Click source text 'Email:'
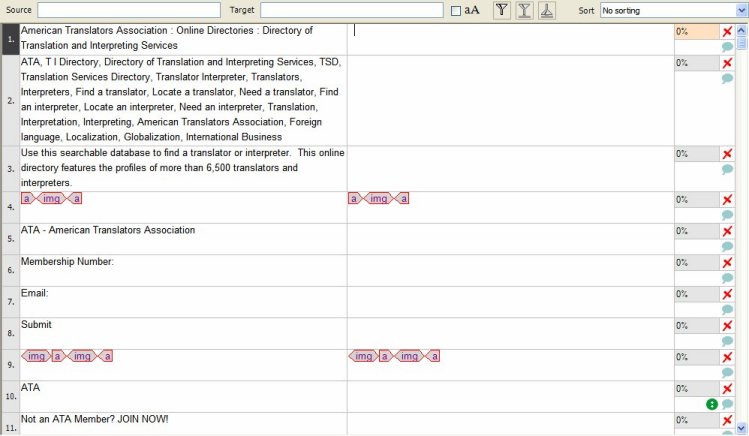 [x=34, y=293]
